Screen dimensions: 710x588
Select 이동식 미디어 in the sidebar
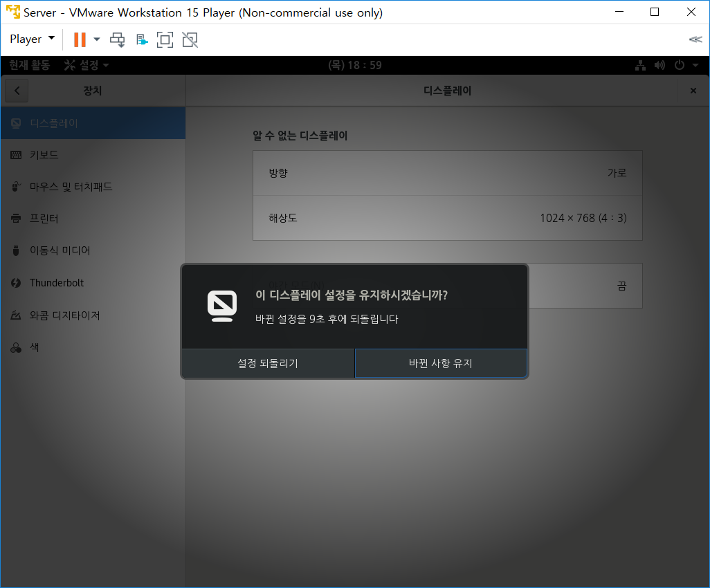point(93,250)
